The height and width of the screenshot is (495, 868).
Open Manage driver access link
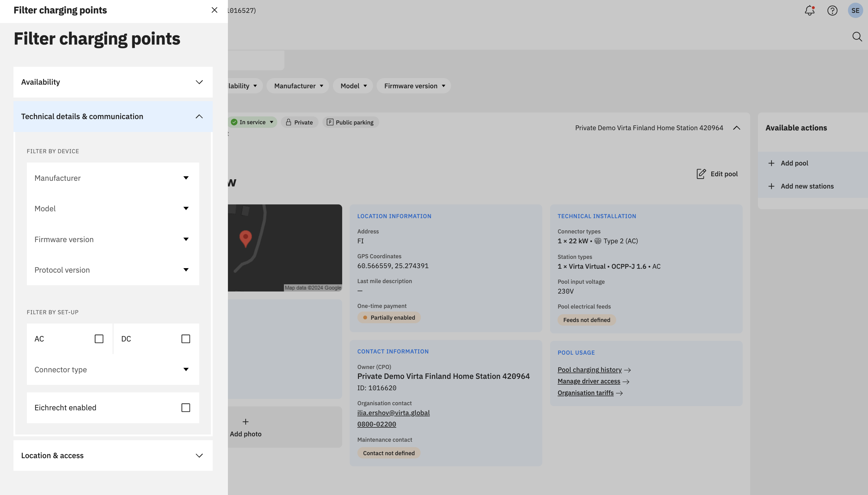pos(589,382)
